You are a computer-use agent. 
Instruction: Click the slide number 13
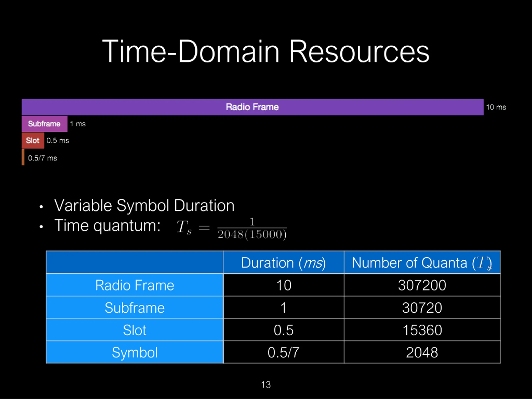tap(266, 385)
